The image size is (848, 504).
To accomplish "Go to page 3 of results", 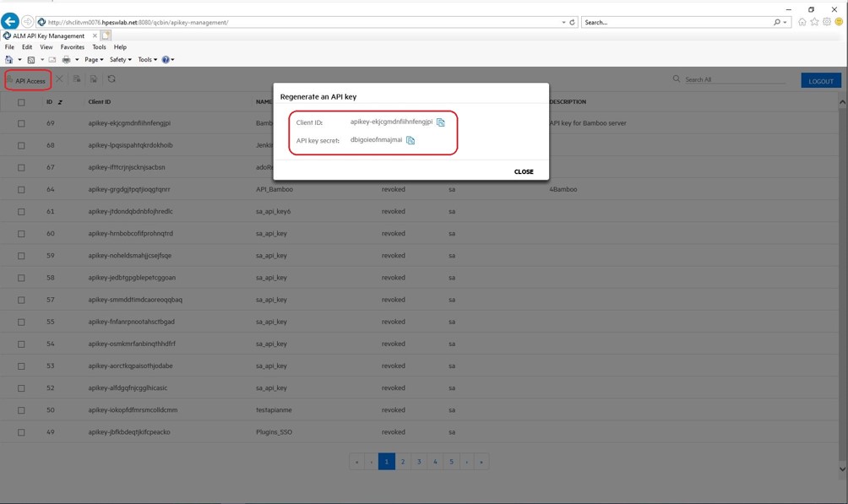I will 418,462.
